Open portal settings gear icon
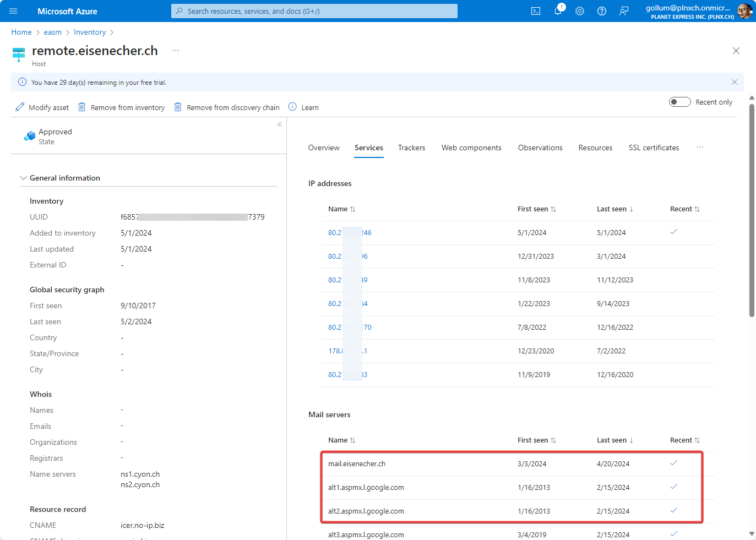The width and height of the screenshot is (756, 540). [x=580, y=11]
